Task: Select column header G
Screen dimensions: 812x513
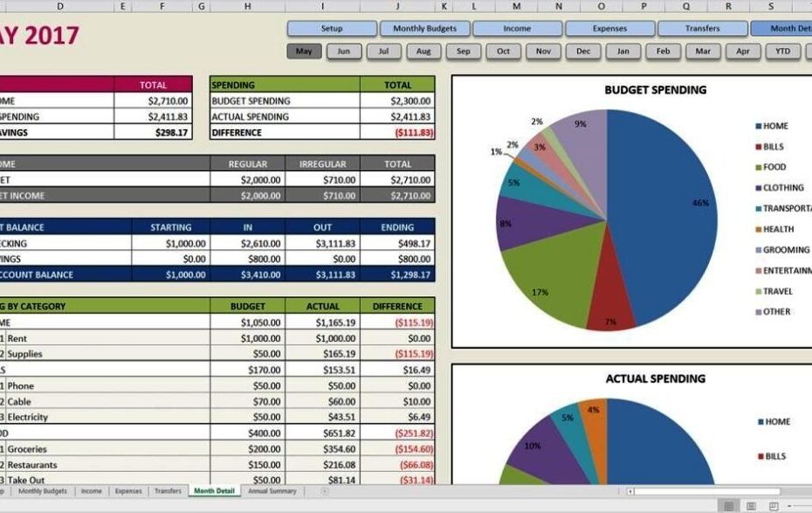Action: click(x=203, y=7)
